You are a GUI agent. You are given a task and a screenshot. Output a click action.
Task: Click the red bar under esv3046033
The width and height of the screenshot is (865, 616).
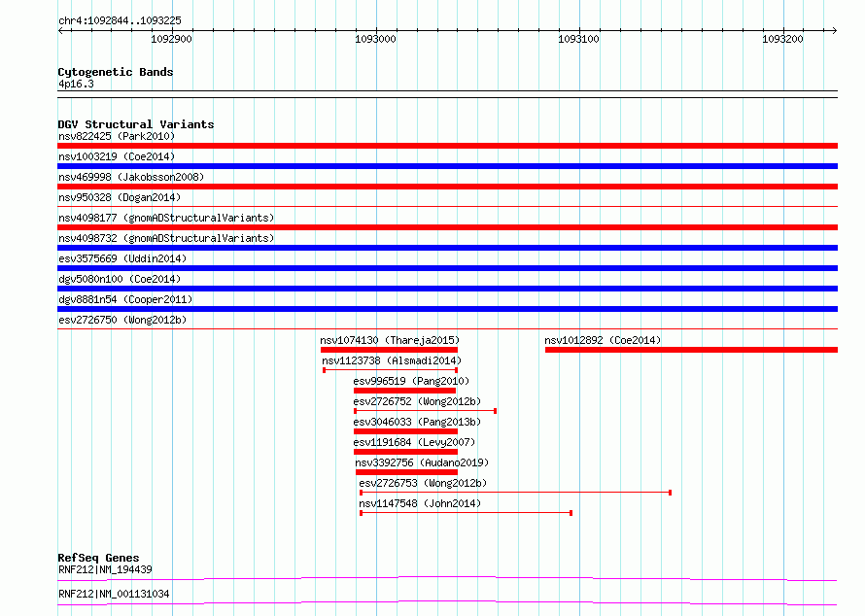[405, 431]
